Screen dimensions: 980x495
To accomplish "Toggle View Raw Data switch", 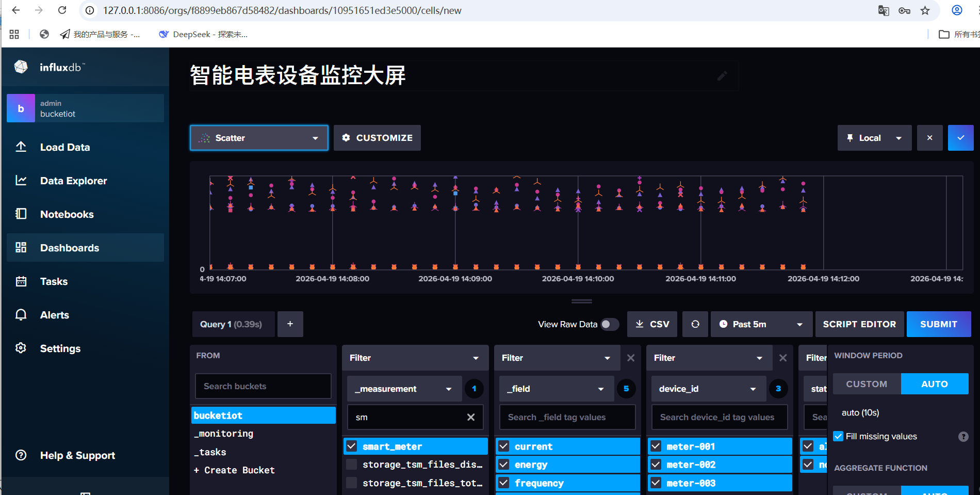I will click(x=610, y=324).
